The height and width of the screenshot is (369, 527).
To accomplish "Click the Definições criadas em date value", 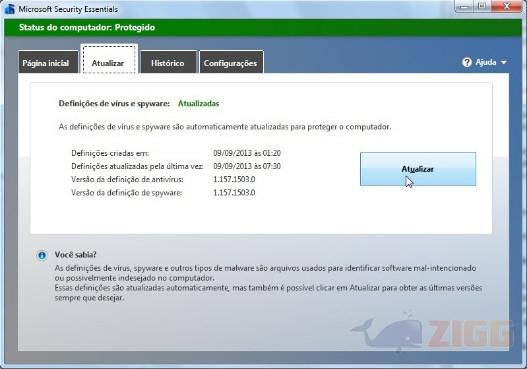I will [247, 153].
